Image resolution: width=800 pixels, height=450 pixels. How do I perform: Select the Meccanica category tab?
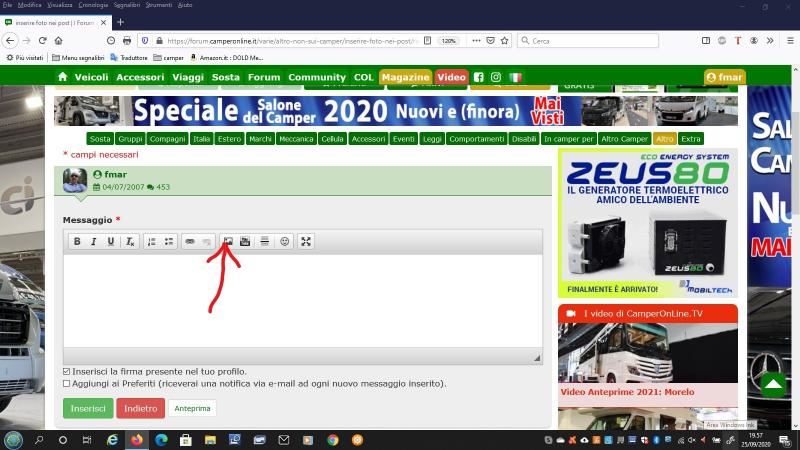(x=296, y=139)
